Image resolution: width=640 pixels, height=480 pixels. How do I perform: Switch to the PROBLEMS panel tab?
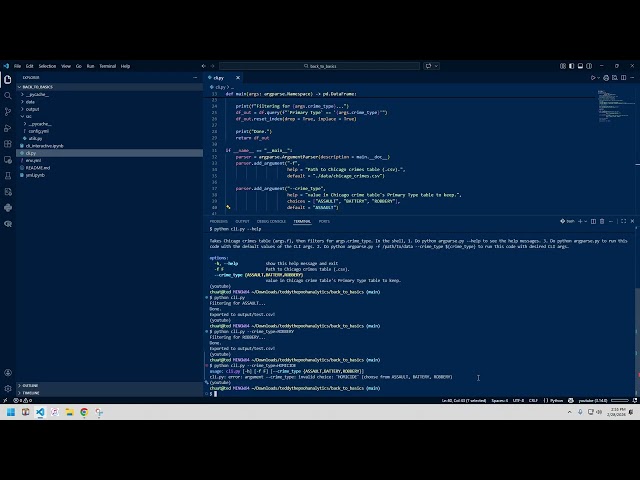coord(218,221)
